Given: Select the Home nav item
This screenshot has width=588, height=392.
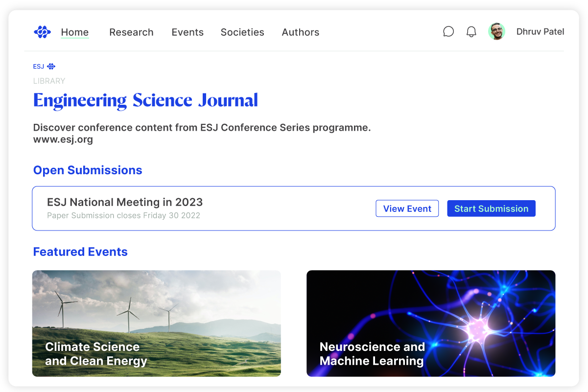Looking at the screenshot, I should tap(75, 32).
